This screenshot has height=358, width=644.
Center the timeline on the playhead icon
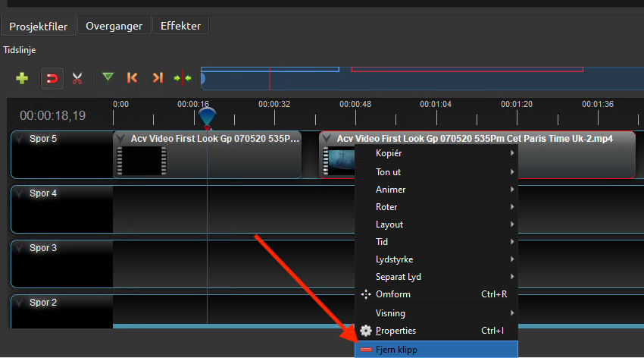182,77
